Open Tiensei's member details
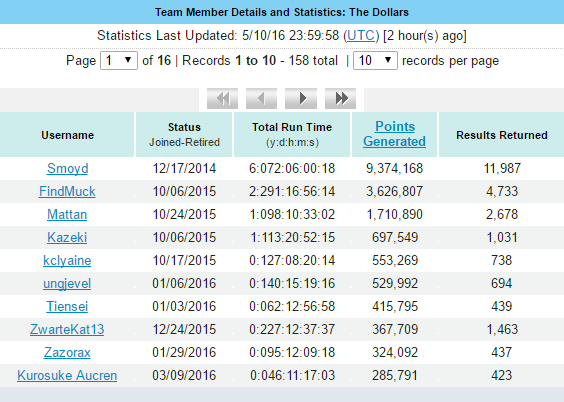Image resolution: width=564 pixels, height=402 pixels. pos(67,306)
